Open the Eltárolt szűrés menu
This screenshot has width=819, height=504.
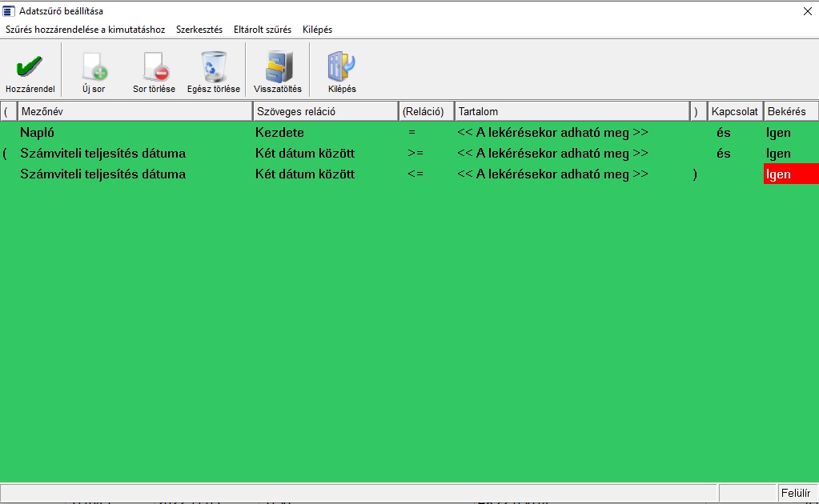[x=262, y=30]
